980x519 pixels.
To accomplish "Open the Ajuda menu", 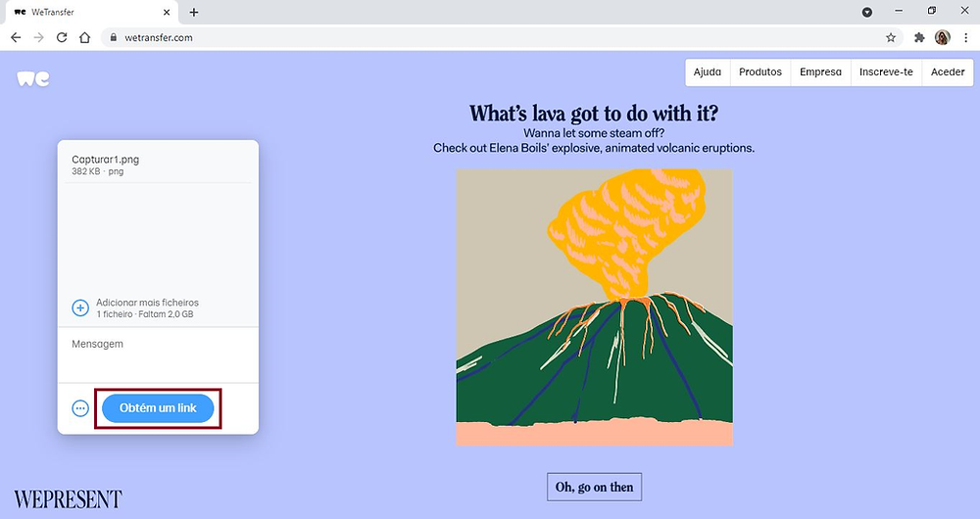I will point(708,71).
